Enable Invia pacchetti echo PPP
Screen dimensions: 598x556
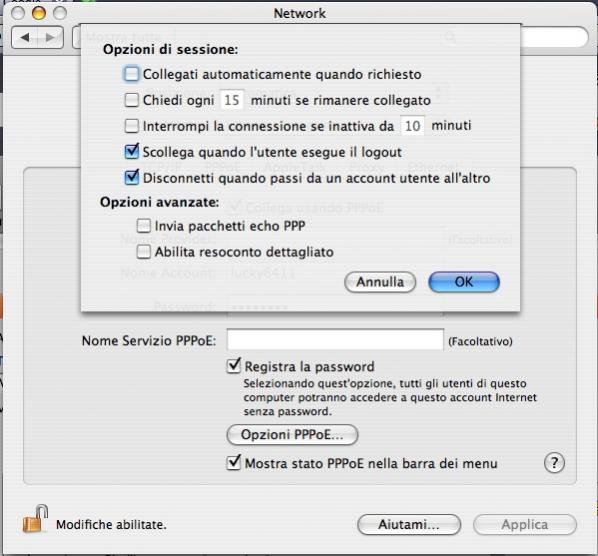(x=143, y=226)
